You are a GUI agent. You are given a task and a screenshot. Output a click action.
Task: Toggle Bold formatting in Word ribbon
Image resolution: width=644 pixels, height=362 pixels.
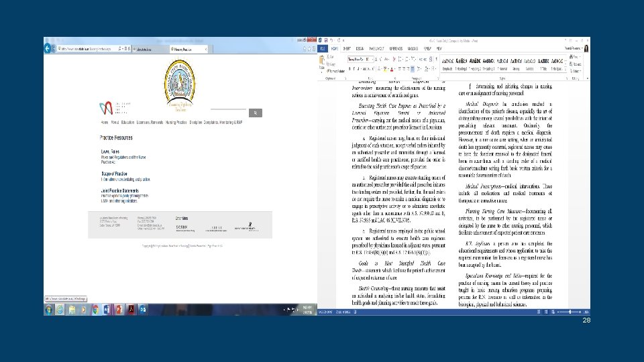click(350, 69)
